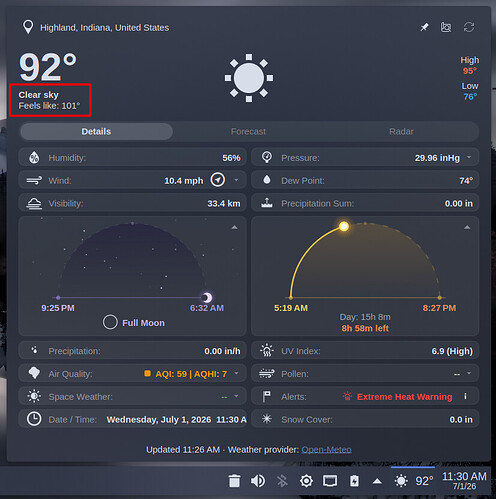Open the pressure unit dropdown

(469, 157)
